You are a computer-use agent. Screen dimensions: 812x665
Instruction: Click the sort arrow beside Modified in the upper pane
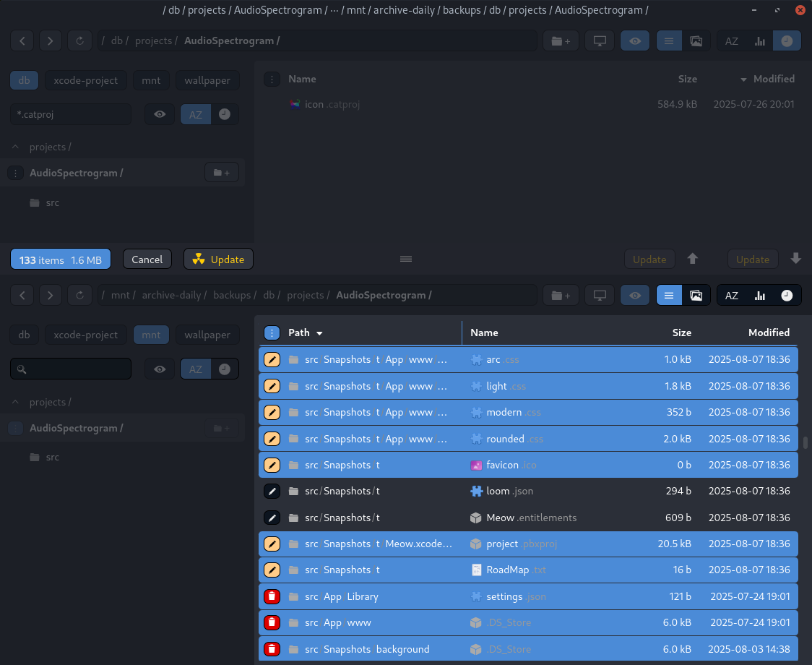(x=743, y=80)
